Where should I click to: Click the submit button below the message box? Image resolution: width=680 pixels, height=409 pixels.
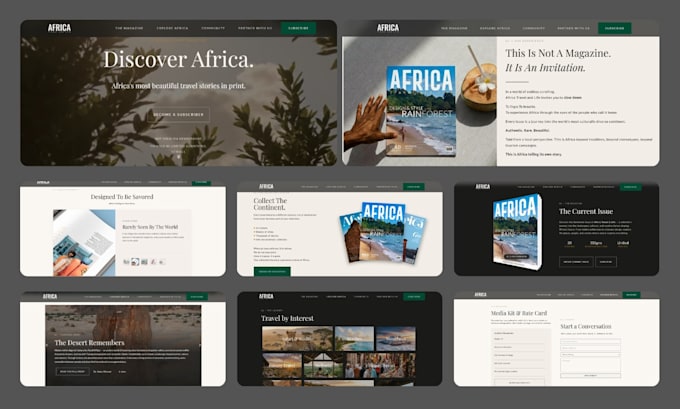[x=590, y=376]
